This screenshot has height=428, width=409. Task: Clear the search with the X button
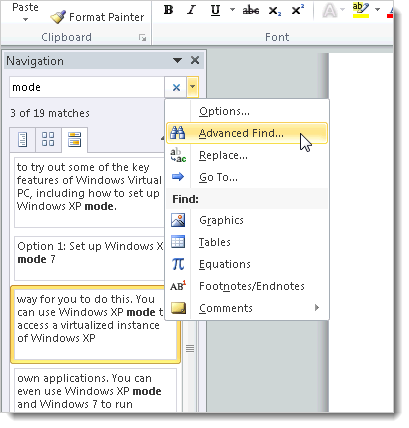pos(176,87)
